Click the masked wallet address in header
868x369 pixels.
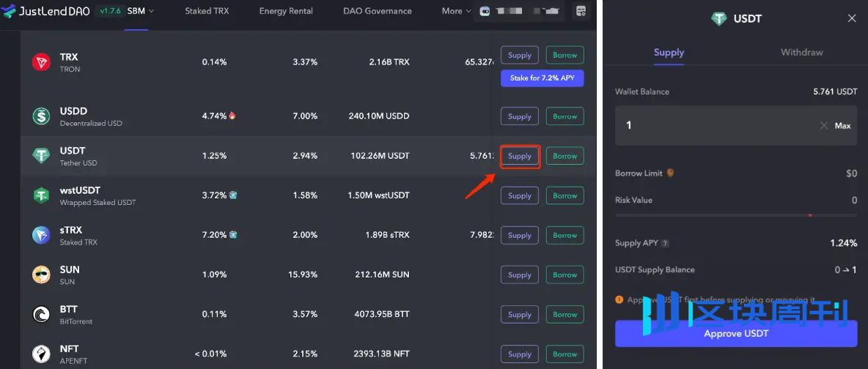528,11
